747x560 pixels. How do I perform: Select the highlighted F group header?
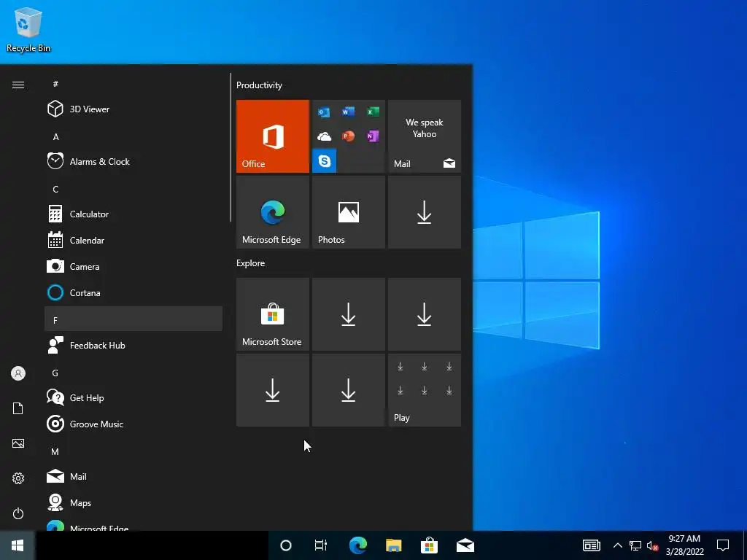click(133, 319)
